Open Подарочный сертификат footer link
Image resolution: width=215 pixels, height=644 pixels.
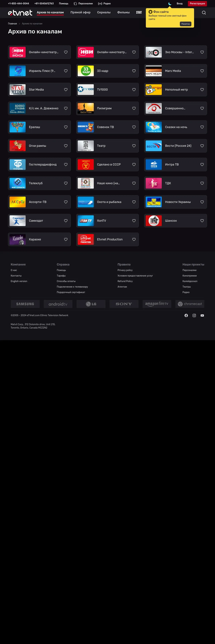[x=71, y=292]
